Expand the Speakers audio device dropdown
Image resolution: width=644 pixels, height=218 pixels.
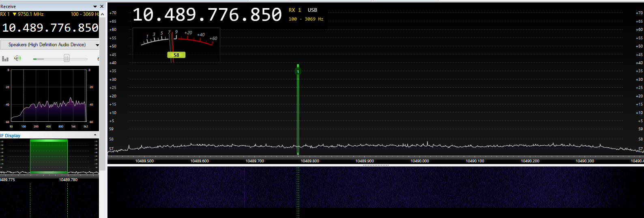click(x=97, y=45)
